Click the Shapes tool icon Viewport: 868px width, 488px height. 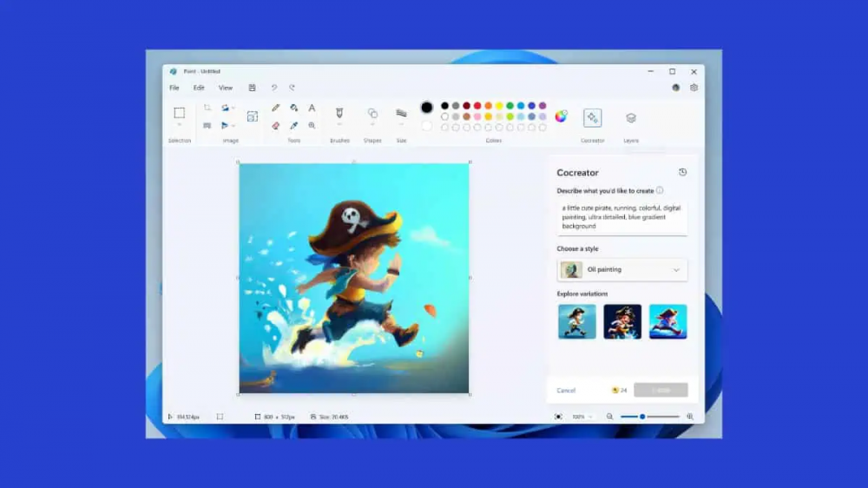(372, 113)
